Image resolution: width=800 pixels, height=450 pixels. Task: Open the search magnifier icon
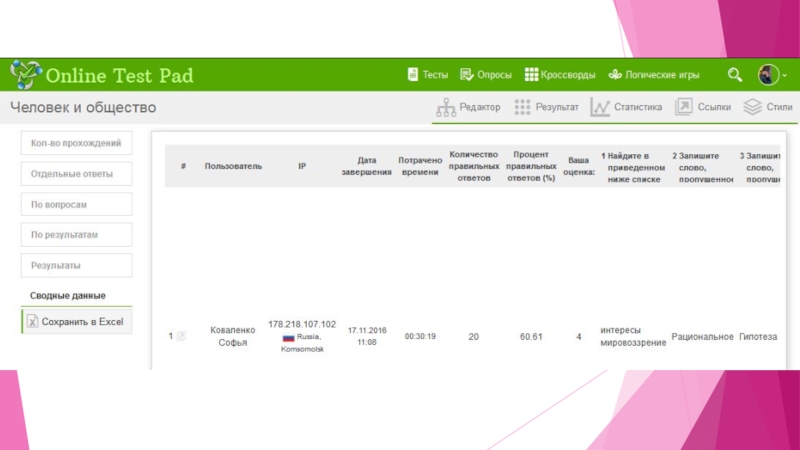click(735, 75)
